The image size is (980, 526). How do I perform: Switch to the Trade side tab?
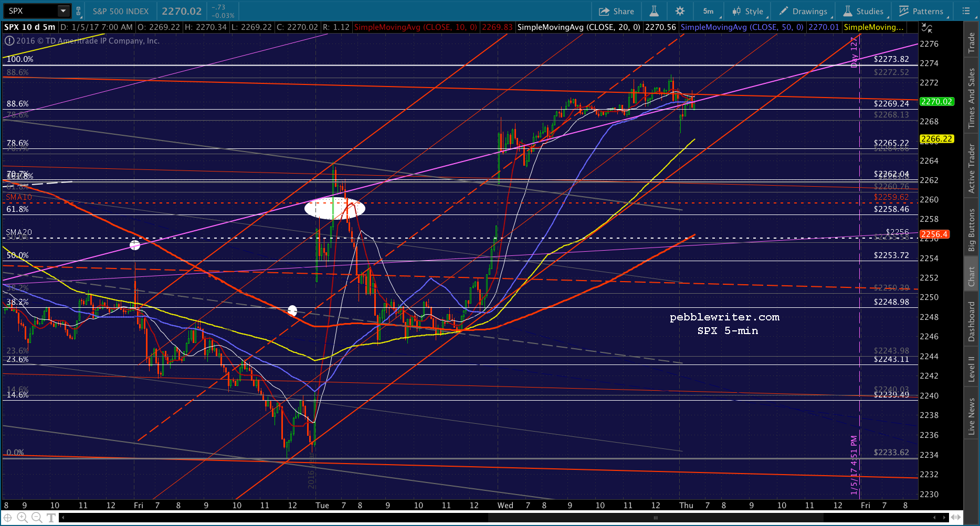(x=972, y=42)
